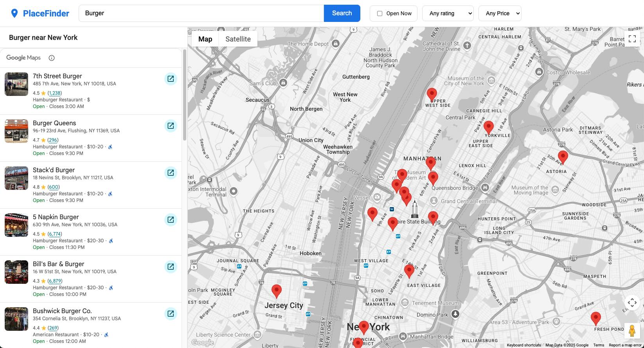644x348 pixels.
Task: Enable the Open Now checkbox
Action: click(380, 13)
